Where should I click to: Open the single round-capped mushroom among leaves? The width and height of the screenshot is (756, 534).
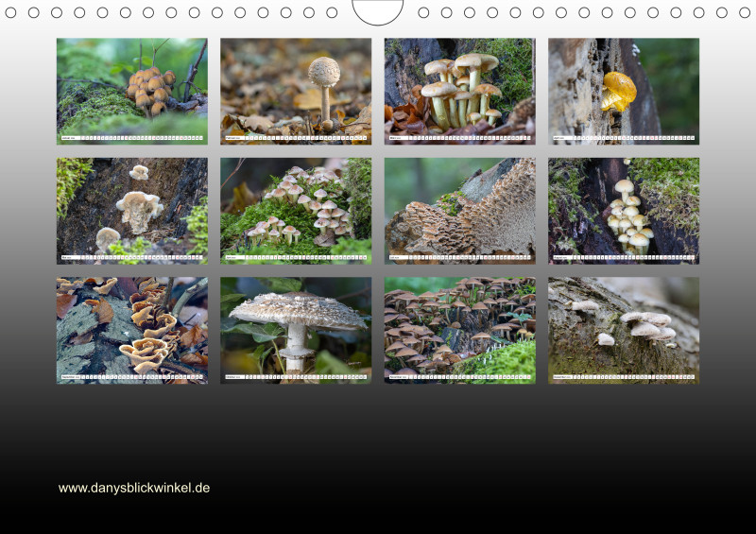pyautogui.click(x=296, y=91)
